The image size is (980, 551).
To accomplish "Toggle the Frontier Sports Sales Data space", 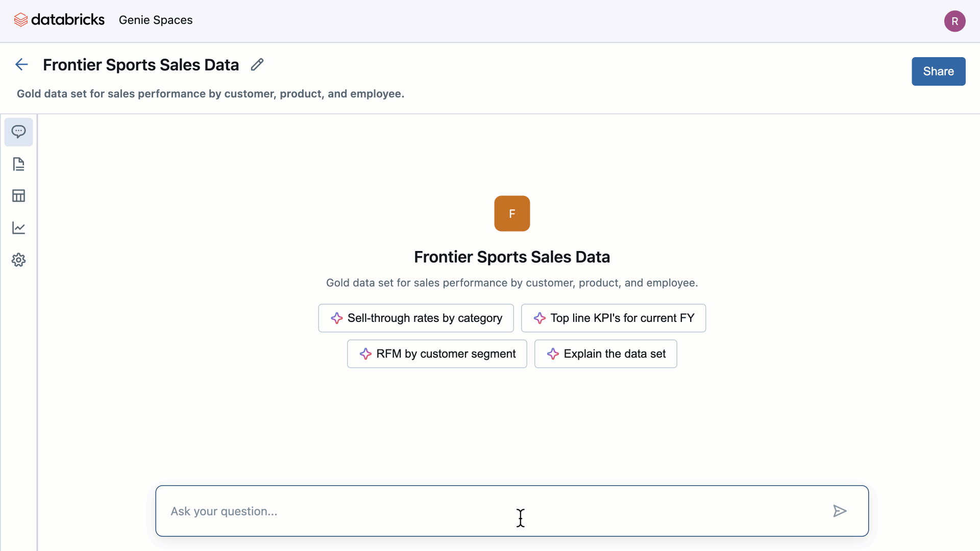I will click(141, 65).
